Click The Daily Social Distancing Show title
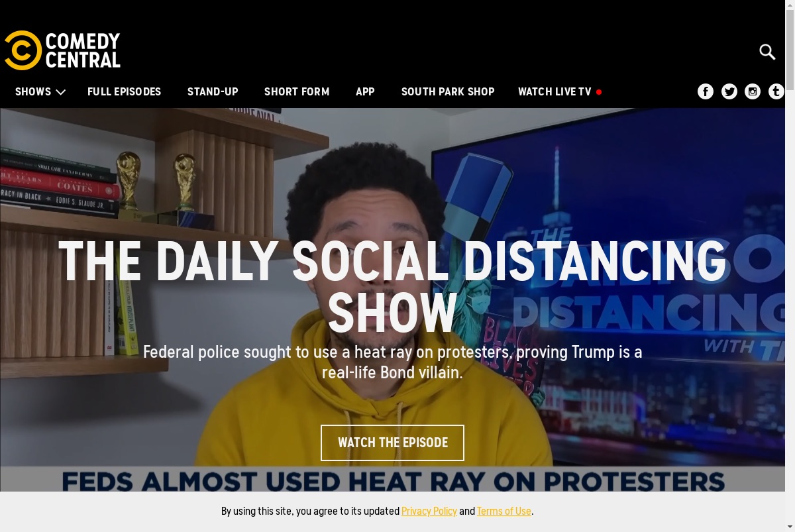The image size is (795, 532). 393,287
